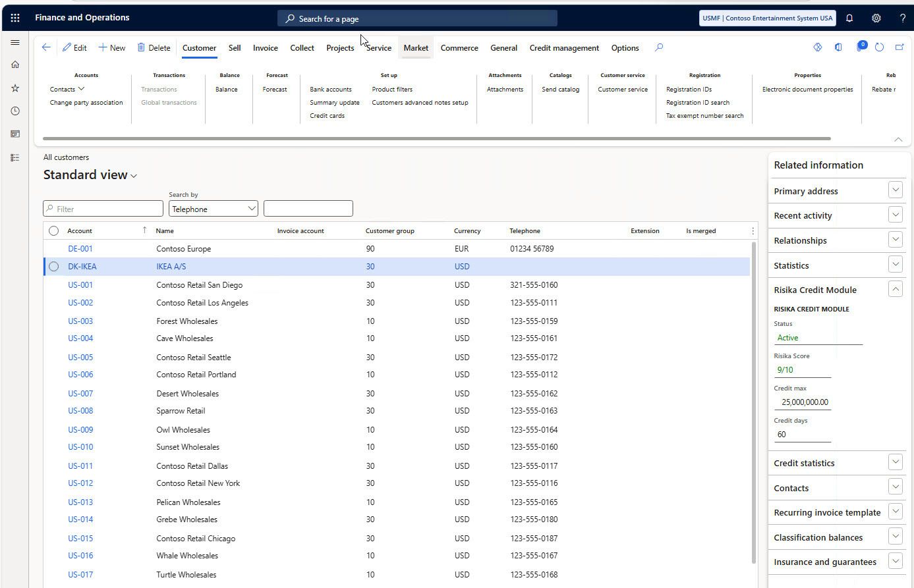Open the Search by Telephone combo box
This screenshot has width=914, height=588.
[x=214, y=209]
